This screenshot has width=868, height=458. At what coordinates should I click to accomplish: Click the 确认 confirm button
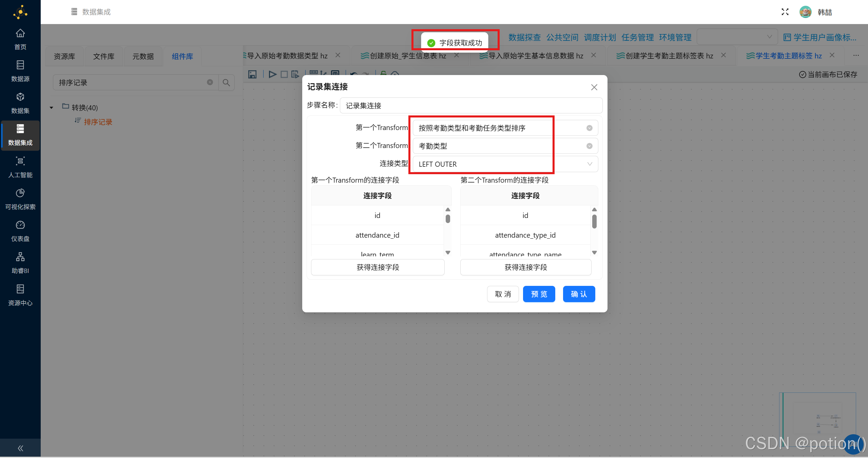point(579,294)
